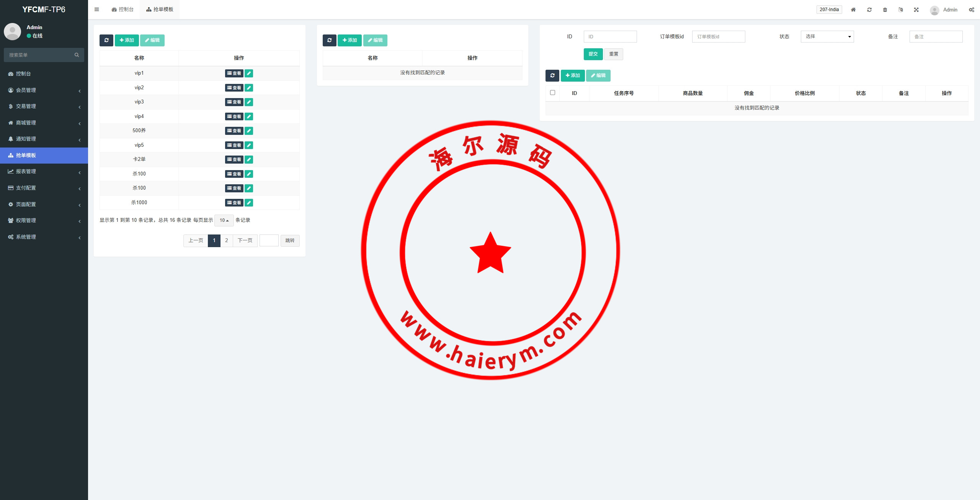Click the 提交 submit button
The height and width of the screenshot is (500, 980).
pyautogui.click(x=593, y=54)
